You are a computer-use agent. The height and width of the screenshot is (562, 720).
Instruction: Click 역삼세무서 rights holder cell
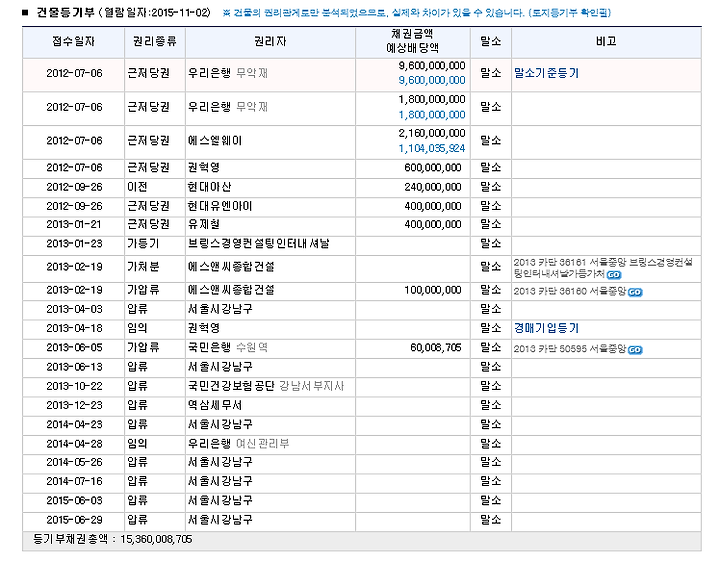[x=215, y=405]
